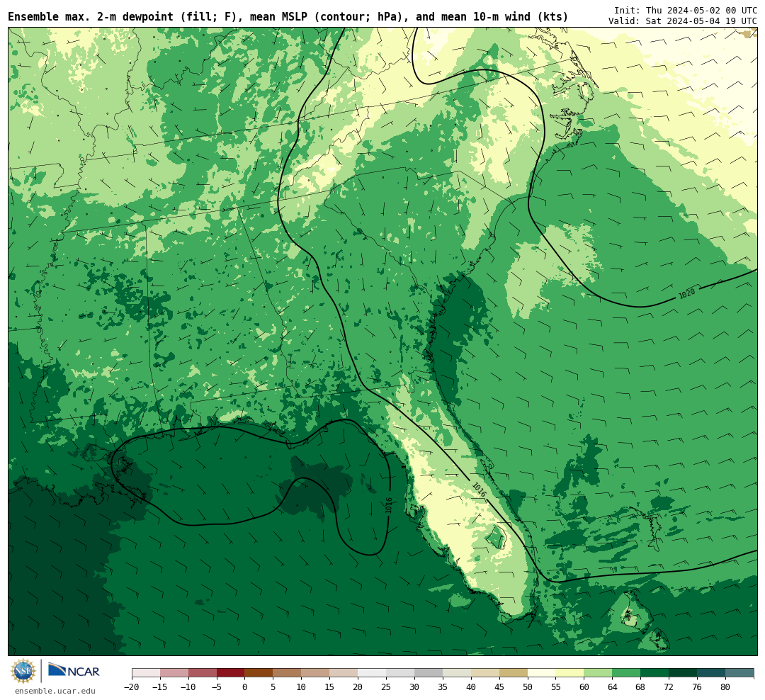Screen dimensions: 765x700
Task: Pick the green swatch between 64 and 68
Action: 627,673
